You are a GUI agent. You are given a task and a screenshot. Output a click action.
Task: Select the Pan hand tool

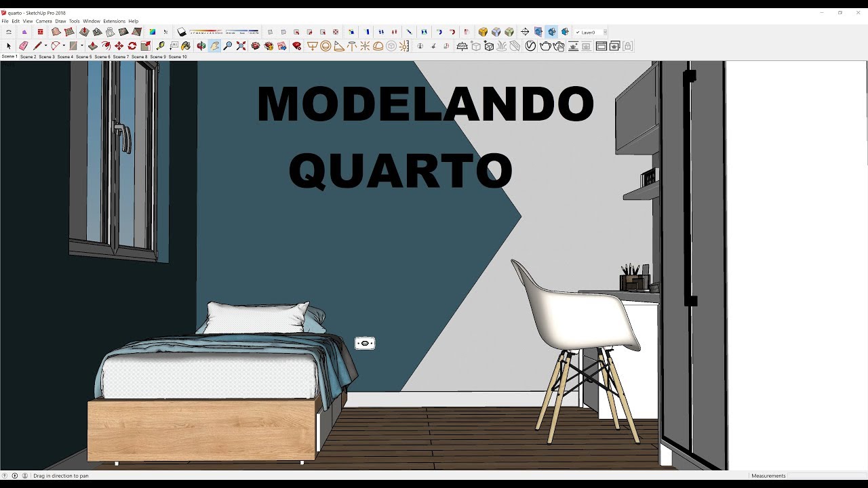point(214,46)
